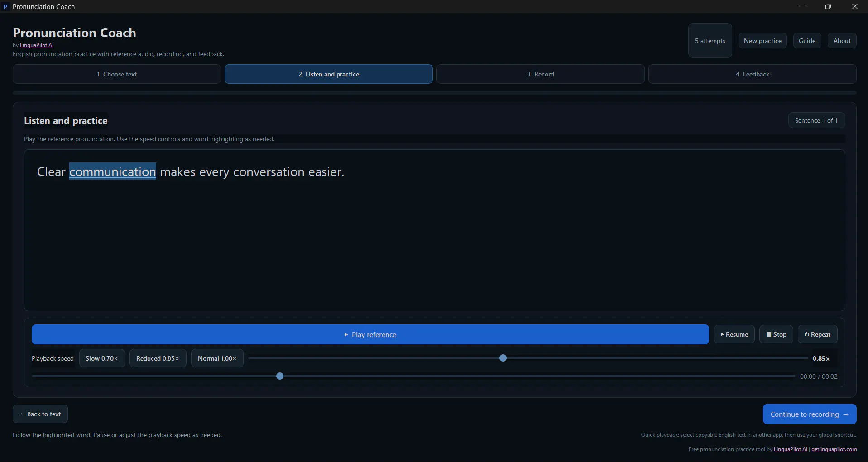868x462 pixels.
Task: Continue to recording
Action: [810, 414]
